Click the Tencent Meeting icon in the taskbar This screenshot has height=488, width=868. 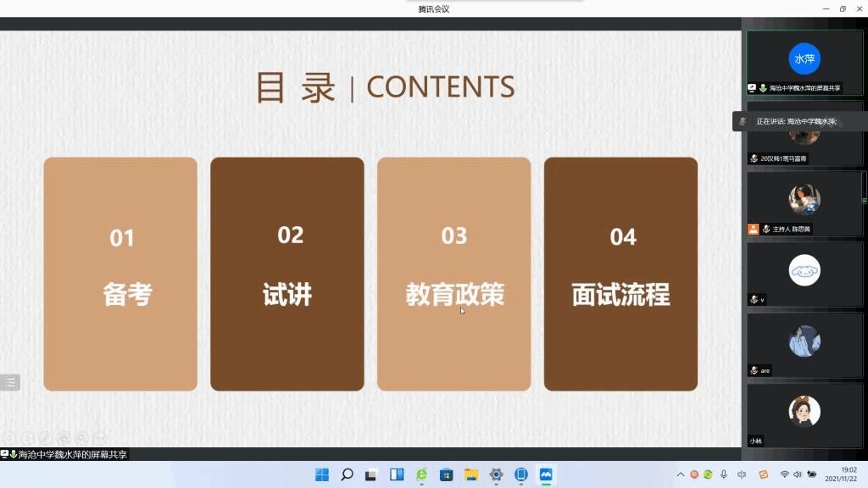click(x=546, y=474)
